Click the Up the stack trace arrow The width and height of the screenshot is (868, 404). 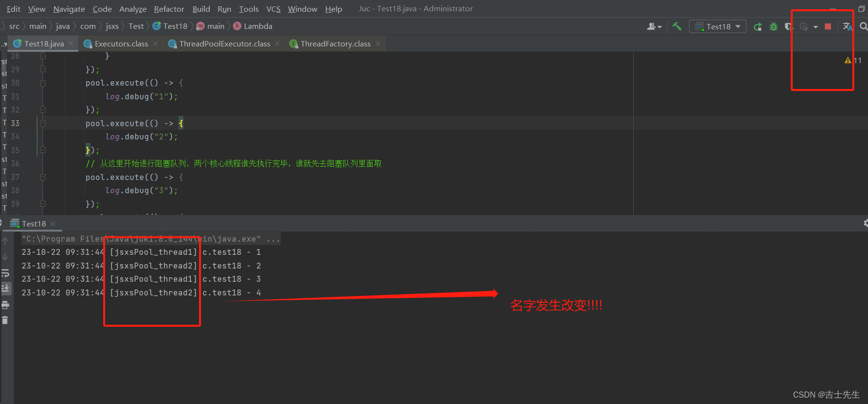click(5, 241)
